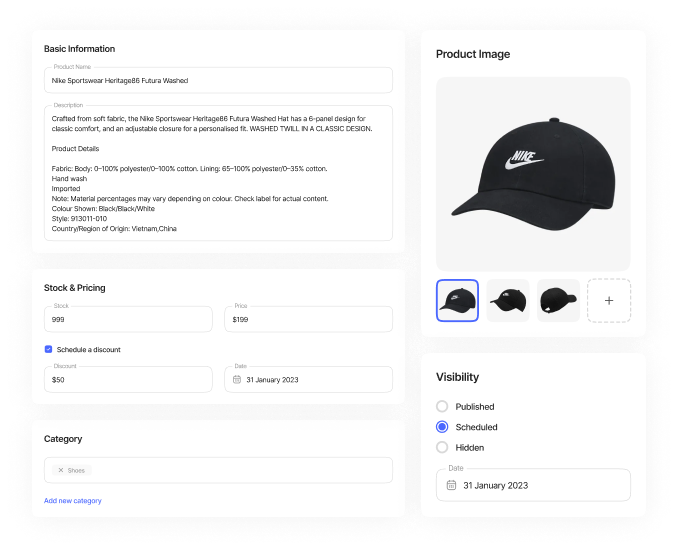The image size is (678, 551).
Task: Open the Category selection field
Action: pos(218,470)
